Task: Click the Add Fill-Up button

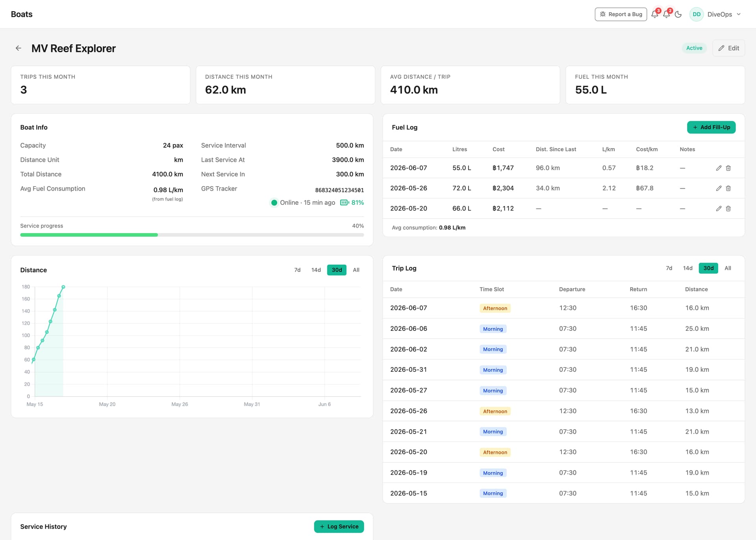Action: (711, 127)
